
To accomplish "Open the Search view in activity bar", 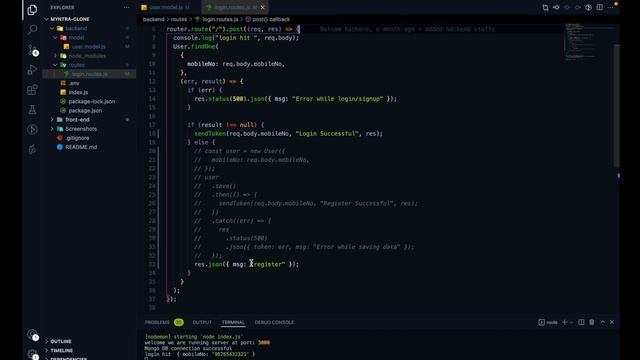I will tap(32, 29).
